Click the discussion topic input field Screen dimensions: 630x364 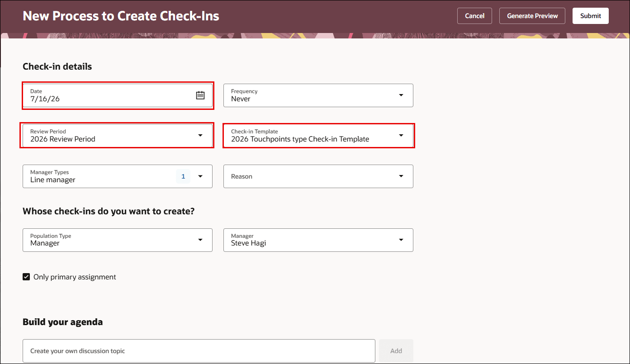click(x=199, y=351)
